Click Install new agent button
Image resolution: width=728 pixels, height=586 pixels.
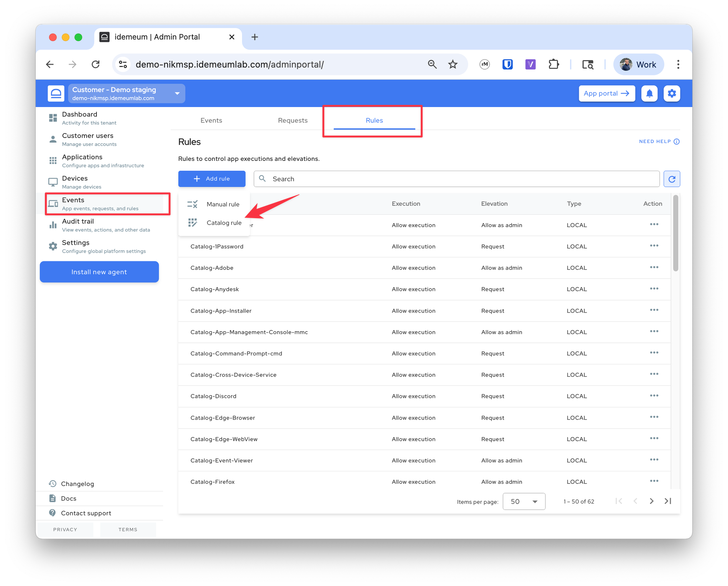coord(99,272)
